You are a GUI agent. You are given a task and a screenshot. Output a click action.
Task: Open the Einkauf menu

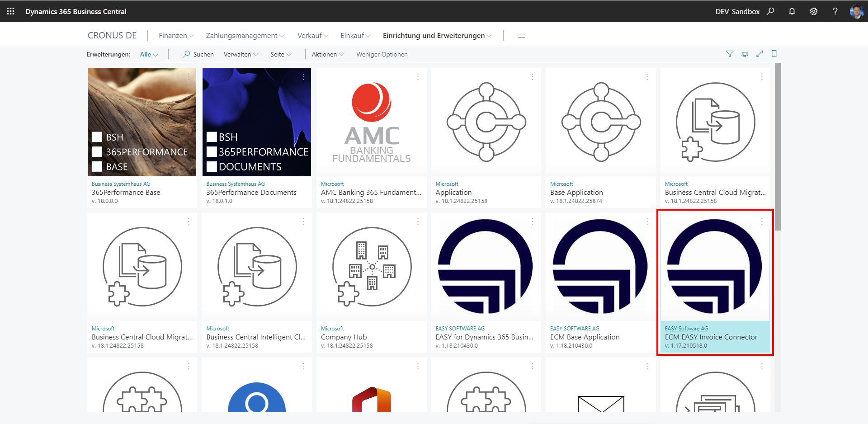click(355, 36)
